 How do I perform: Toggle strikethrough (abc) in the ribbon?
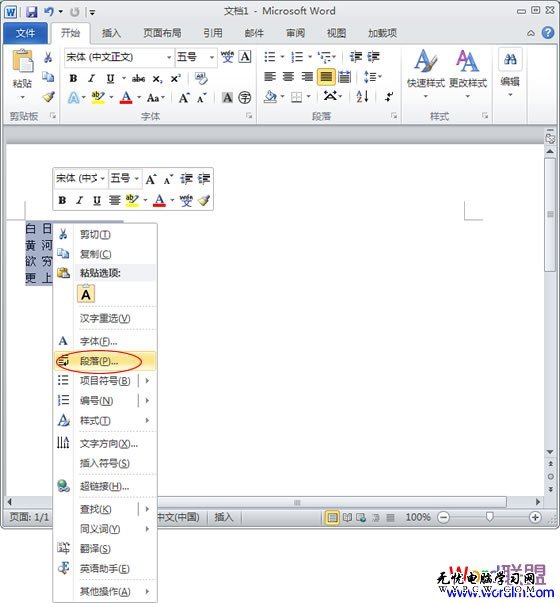[x=138, y=79]
